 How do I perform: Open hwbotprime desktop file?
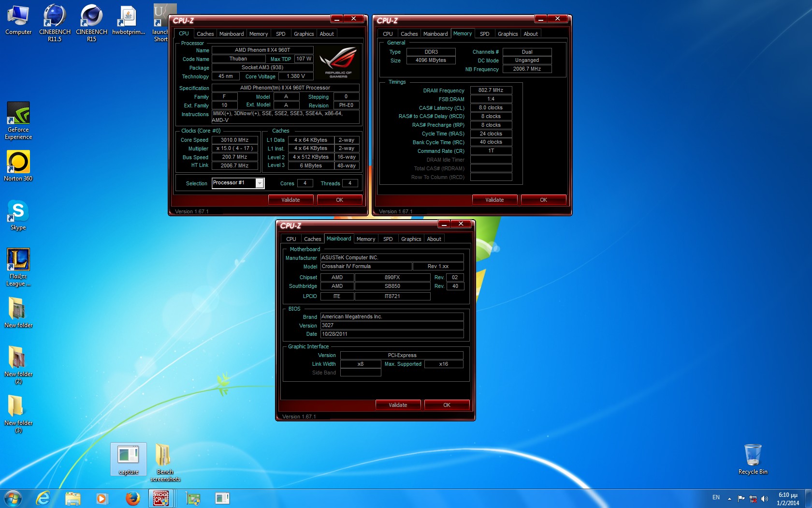point(129,20)
